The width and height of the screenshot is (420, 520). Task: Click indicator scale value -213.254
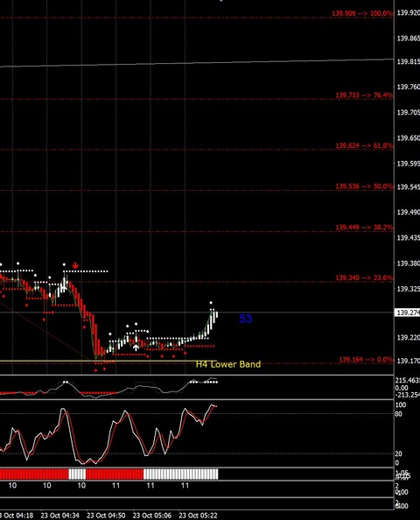click(408, 395)
